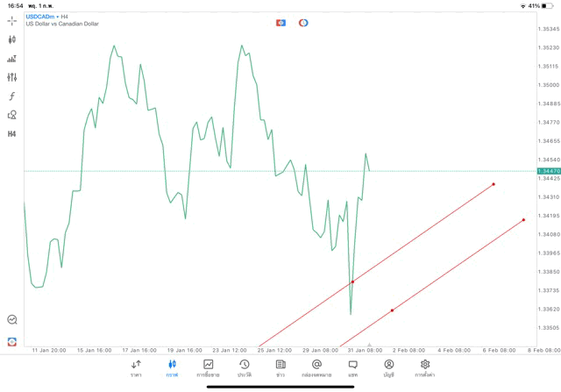Tap the current price label 1.34470

[548, 171]
